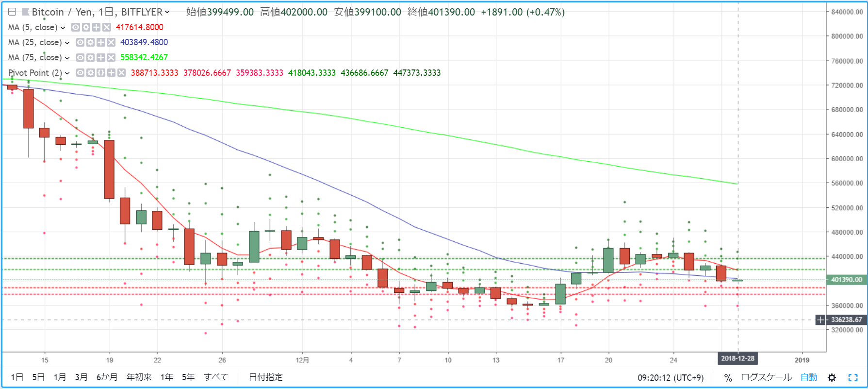Toggle visibility of MA (75, close)

(x=81, y=57)
